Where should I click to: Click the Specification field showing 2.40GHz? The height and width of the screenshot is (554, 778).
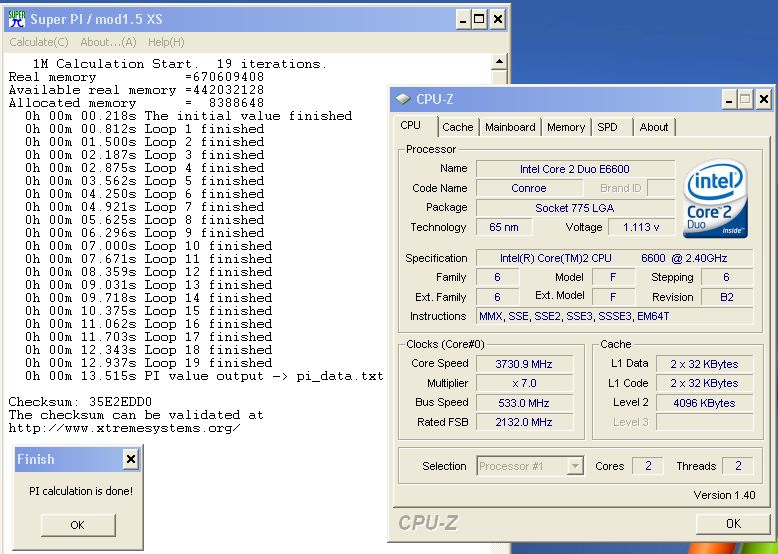[x=614, y=258]
